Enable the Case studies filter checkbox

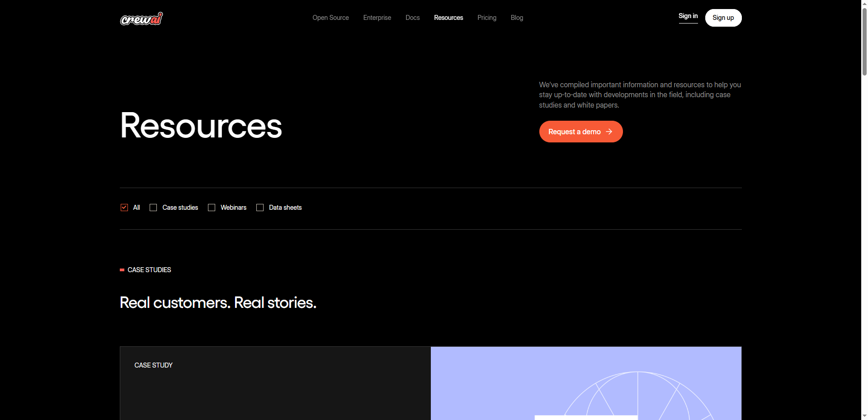[x=153, y=208]
